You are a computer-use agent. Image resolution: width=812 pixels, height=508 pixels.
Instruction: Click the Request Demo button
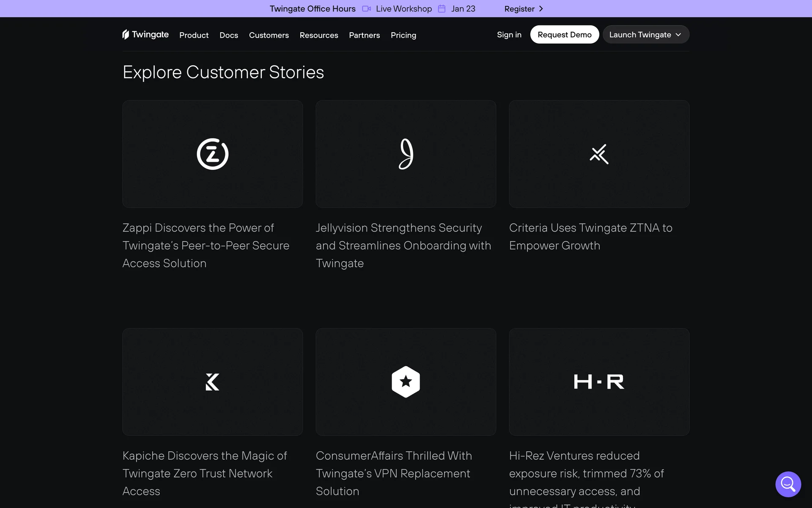(x=564, y=35)
